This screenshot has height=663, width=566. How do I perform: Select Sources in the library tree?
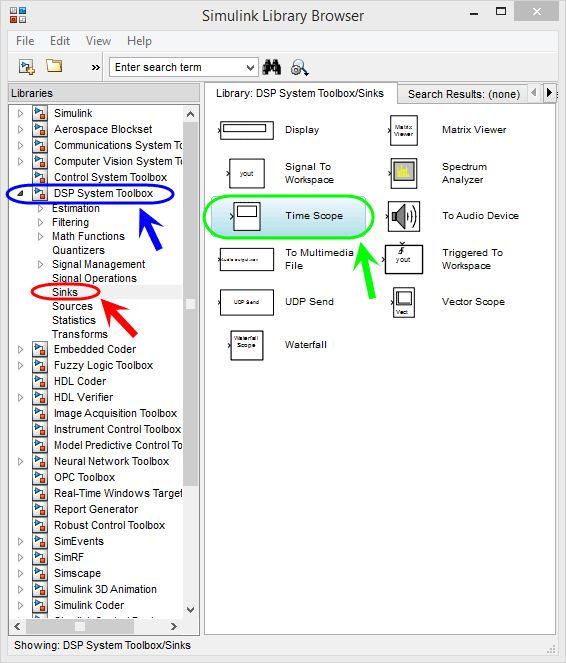point(72,306)
